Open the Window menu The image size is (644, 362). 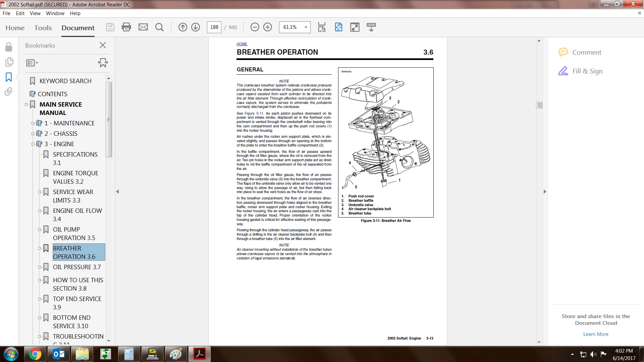coord(55,13)
